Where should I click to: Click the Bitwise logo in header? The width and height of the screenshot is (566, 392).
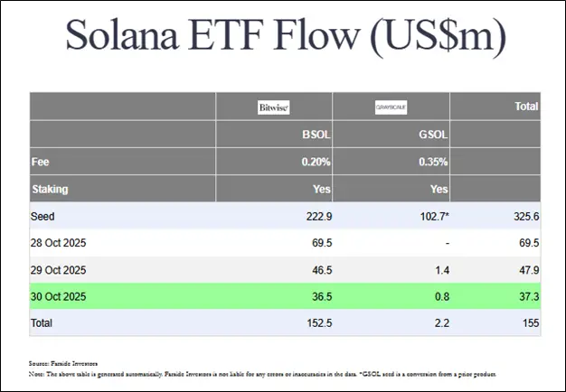pos(274,107)
